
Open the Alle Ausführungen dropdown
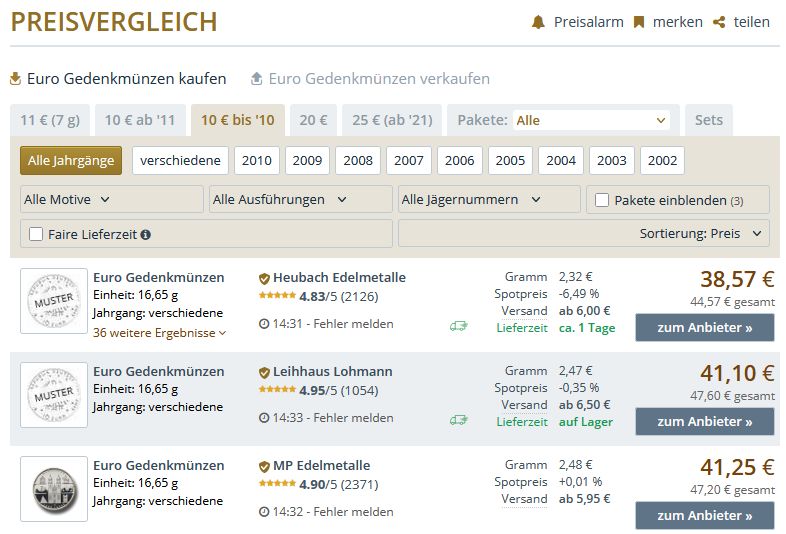pos(300,199)
